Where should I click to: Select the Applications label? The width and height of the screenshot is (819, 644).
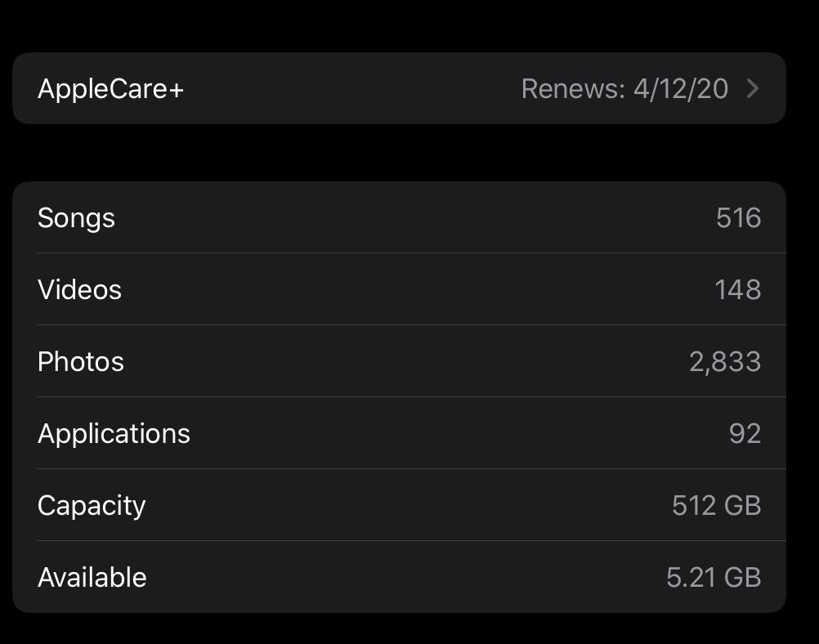pos(114,434)
